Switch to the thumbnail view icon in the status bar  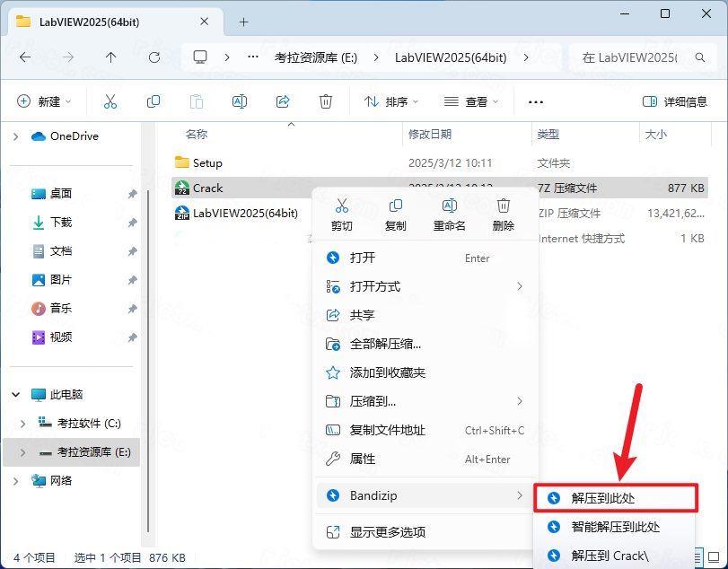click(x=714, y=556)
